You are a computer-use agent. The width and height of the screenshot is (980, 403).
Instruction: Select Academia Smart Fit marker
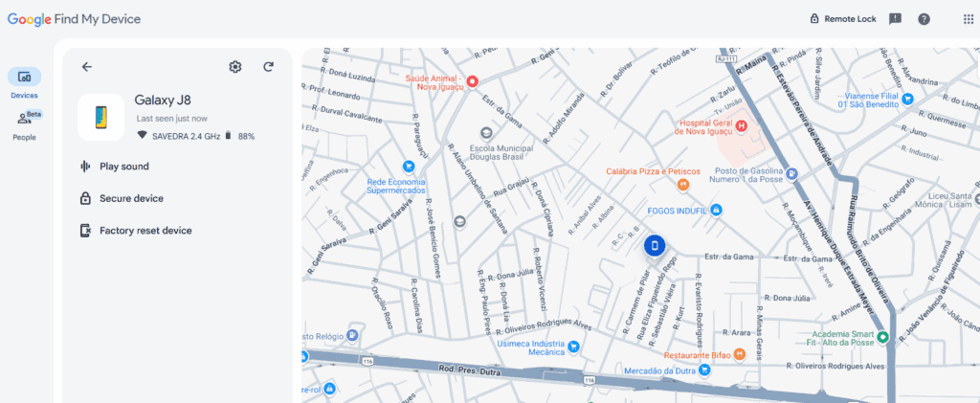point(882,337)
